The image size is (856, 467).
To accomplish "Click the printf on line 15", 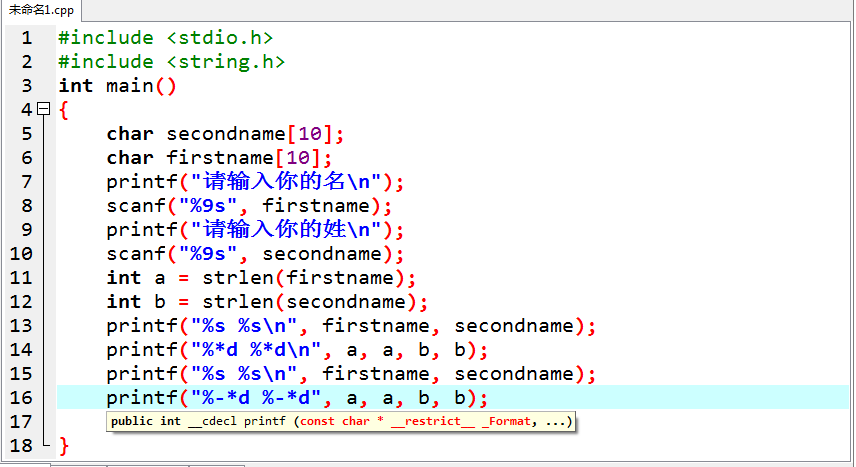I will [351, 374].
